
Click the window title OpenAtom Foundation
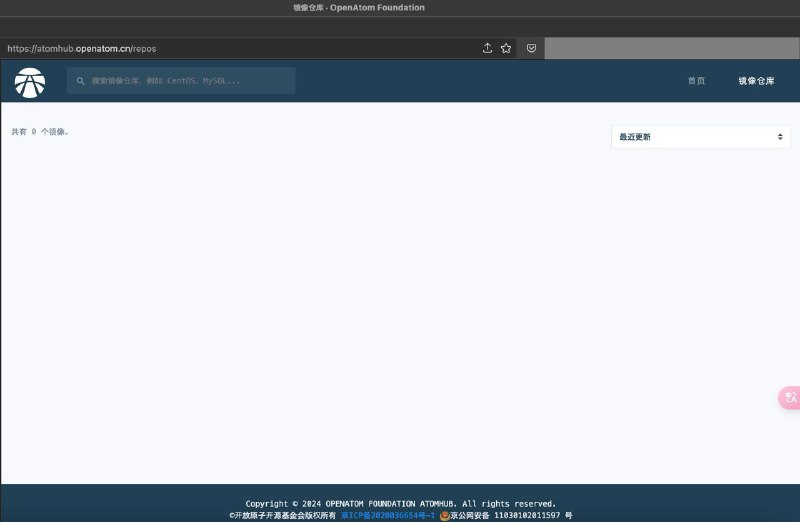(x=359, y=8)
